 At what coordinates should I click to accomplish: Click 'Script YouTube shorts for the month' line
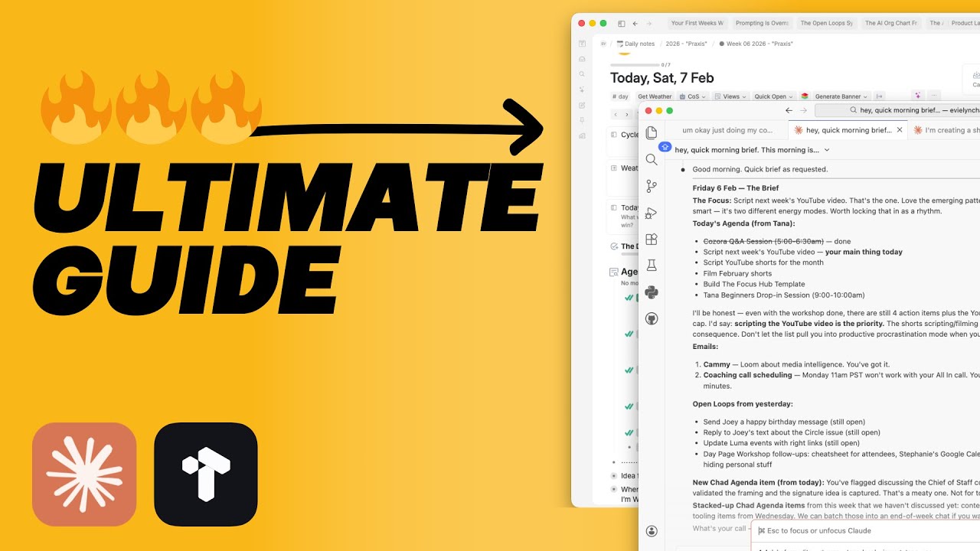pos(763,262)
